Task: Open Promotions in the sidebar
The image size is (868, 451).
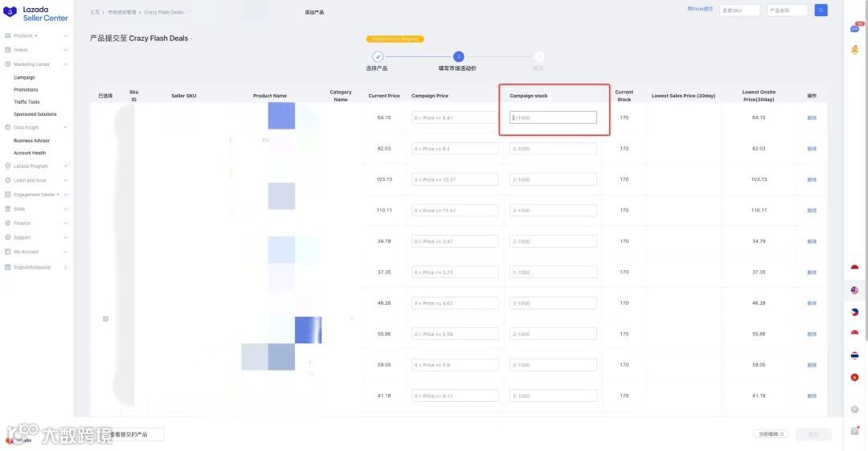Action: click(26, 90)
